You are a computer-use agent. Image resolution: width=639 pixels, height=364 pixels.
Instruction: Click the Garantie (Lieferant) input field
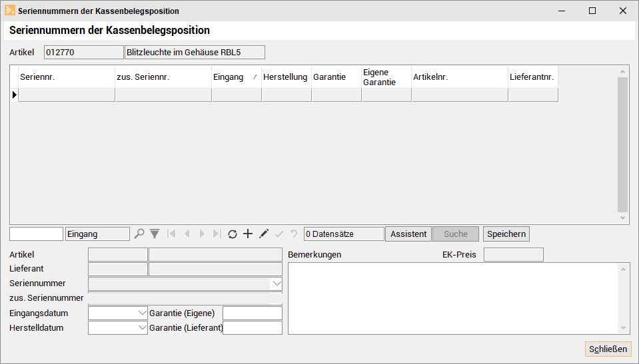253,328
